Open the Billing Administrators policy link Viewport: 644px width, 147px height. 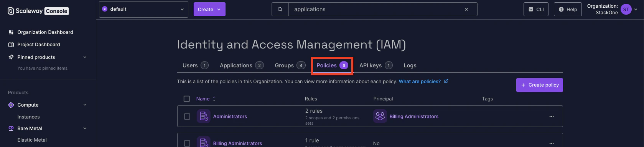click(237, 144)
